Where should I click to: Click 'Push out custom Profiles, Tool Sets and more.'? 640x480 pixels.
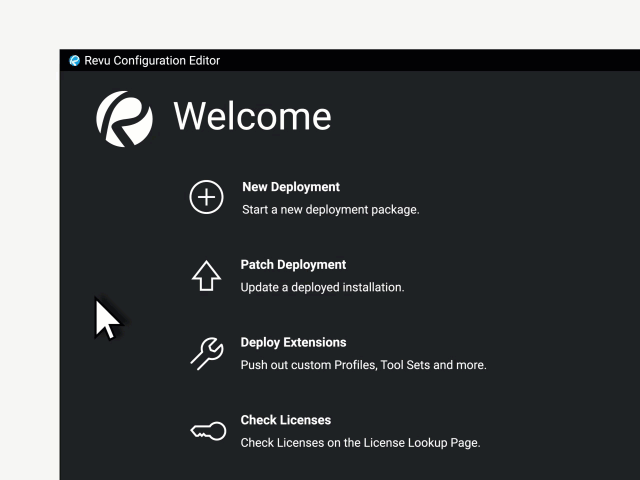[x=364, y=365]
